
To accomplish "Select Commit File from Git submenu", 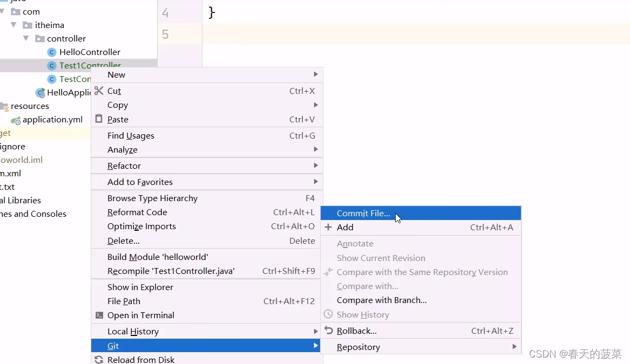I will (x=363, y=213).
